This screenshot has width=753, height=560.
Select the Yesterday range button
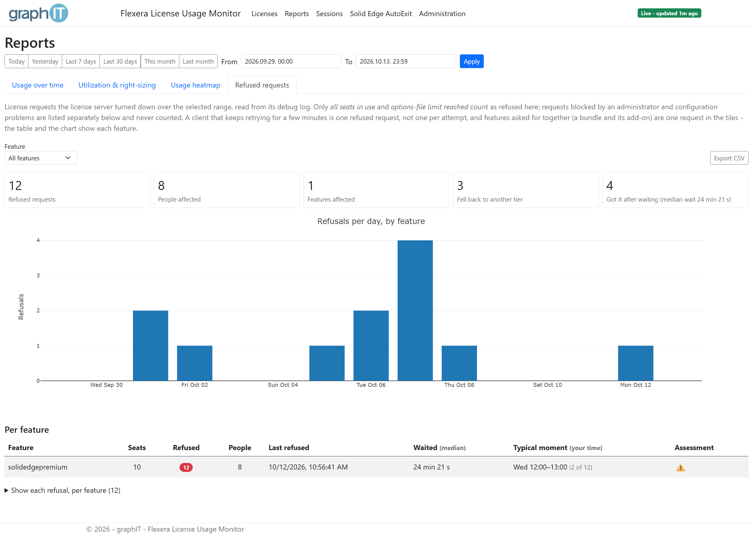pos(45,61)
